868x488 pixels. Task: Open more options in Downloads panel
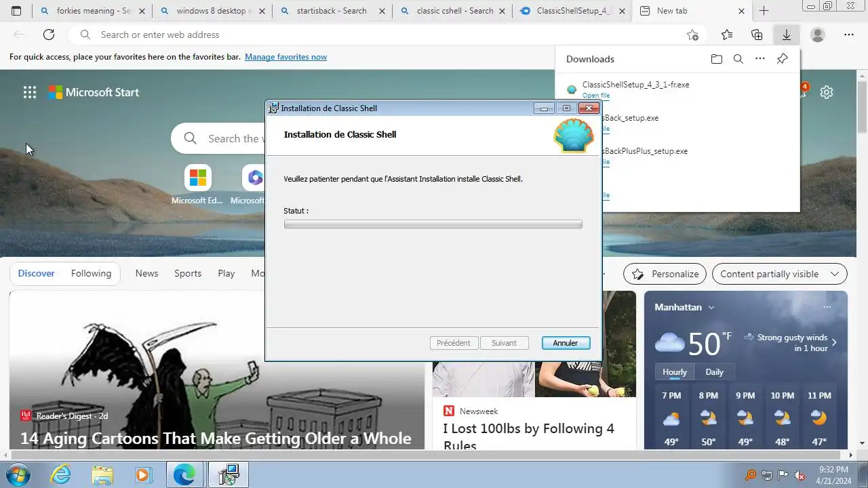[x=760, y=59]
